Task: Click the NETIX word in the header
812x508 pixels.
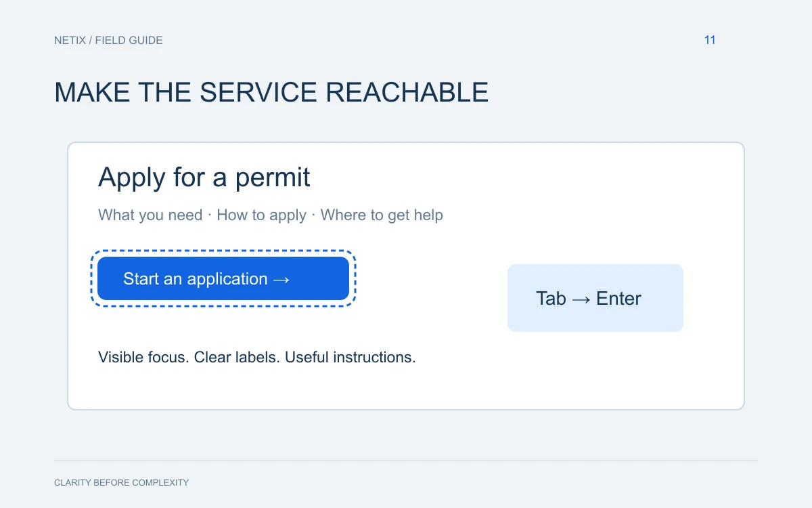Action: click(70, 40)
